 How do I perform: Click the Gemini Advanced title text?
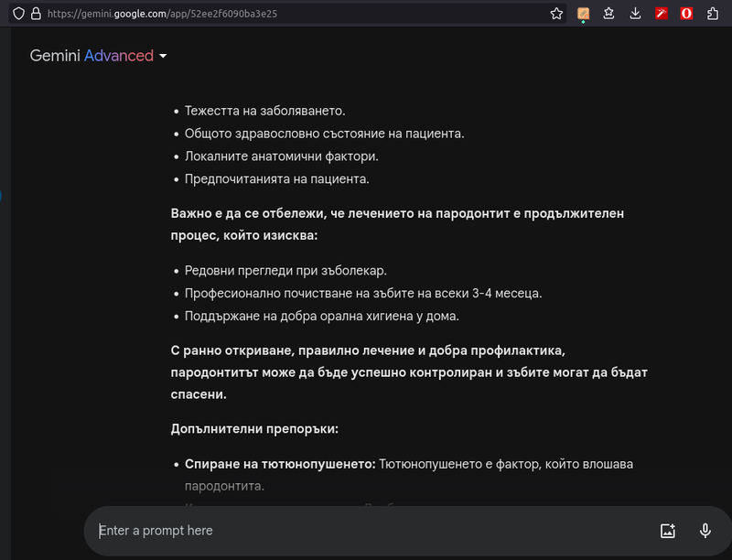(x=91, y=56)
